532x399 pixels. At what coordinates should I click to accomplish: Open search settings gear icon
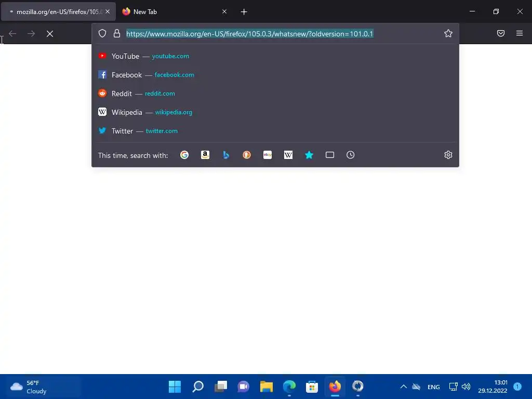coord(448,155)
